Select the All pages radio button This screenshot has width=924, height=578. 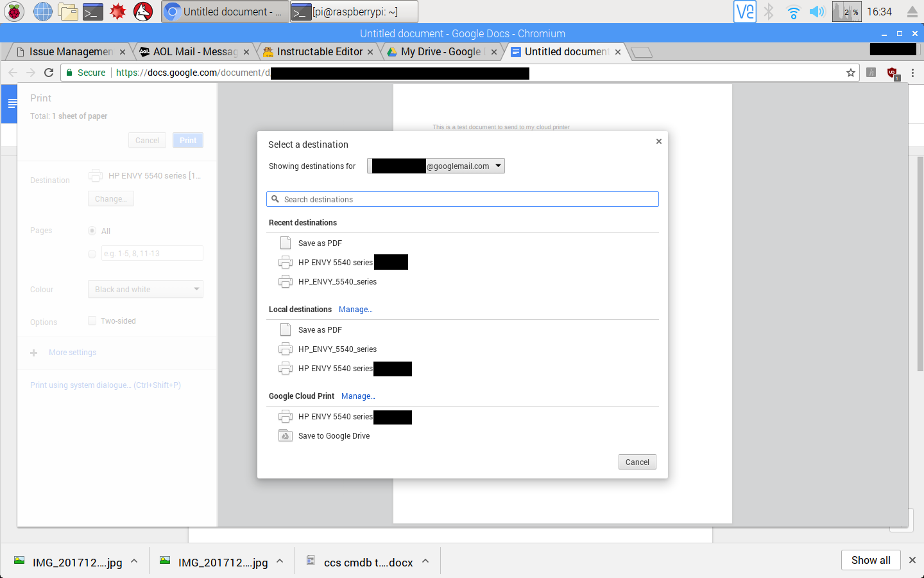(92, 231)
